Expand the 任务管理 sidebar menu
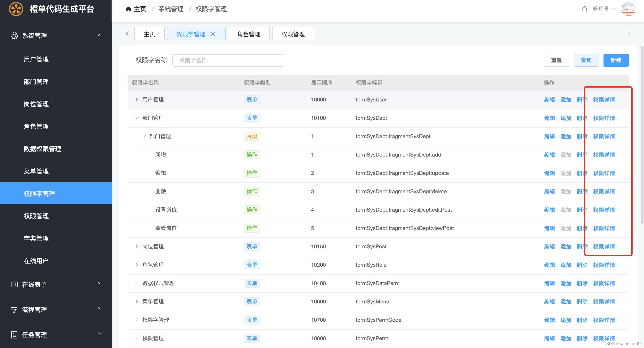This screenshot has width=644, height=348. pyautogui.click(x=100, y=333)
